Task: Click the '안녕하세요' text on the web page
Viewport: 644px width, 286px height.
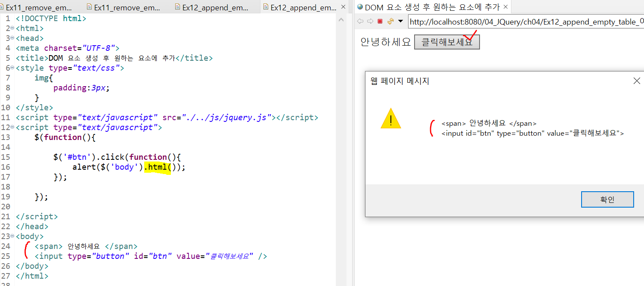Action: click(386, 42)
